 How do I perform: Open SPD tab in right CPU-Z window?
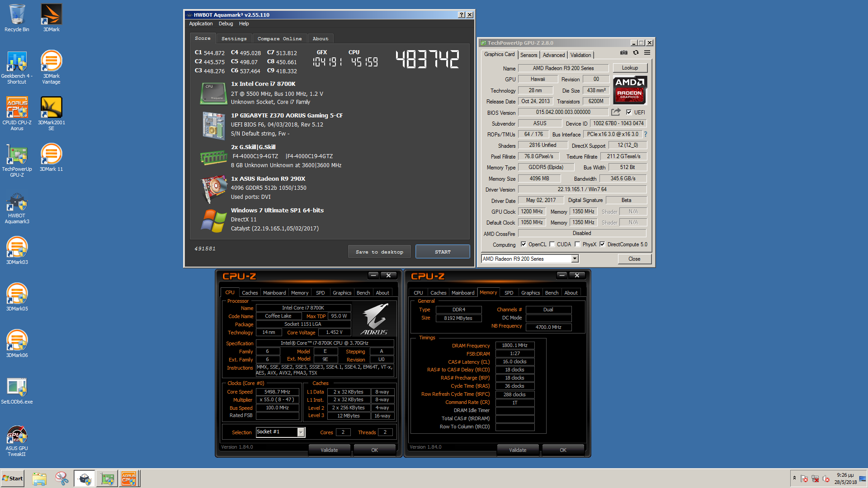pos(509,293)
